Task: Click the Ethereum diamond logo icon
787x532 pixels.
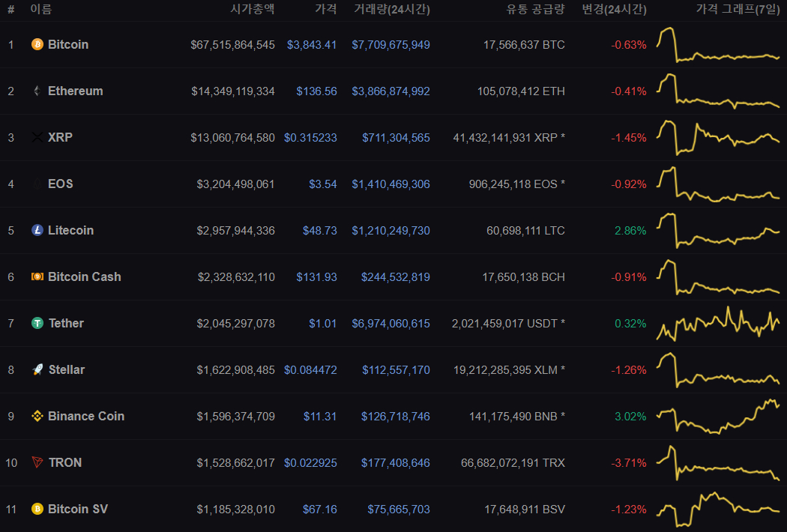Action: point(37,91)
